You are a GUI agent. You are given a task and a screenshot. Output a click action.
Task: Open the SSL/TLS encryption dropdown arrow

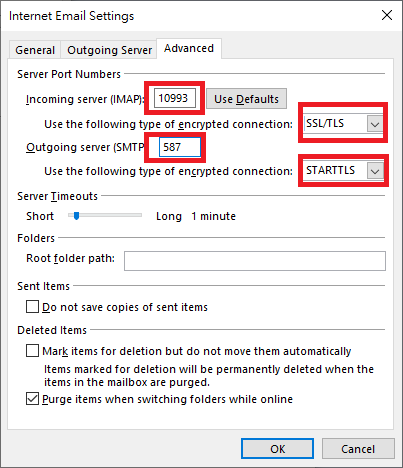pyautogui.click(x=375, y=124)
